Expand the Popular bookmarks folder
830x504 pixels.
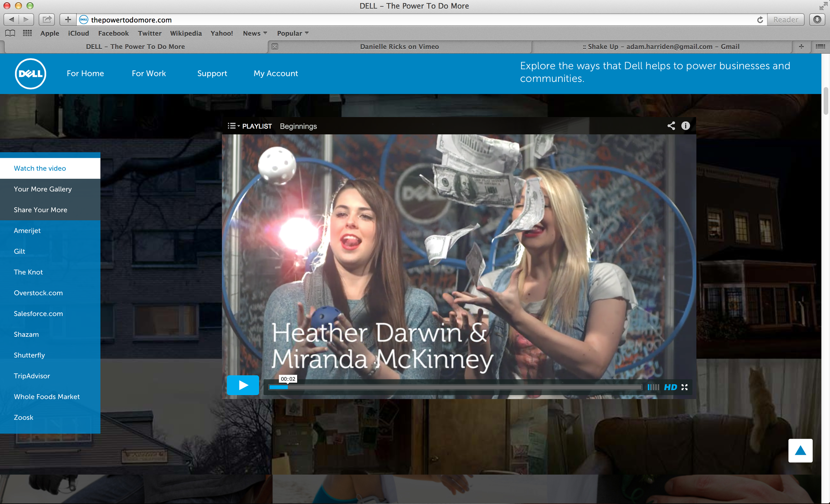tap(293, 33)
